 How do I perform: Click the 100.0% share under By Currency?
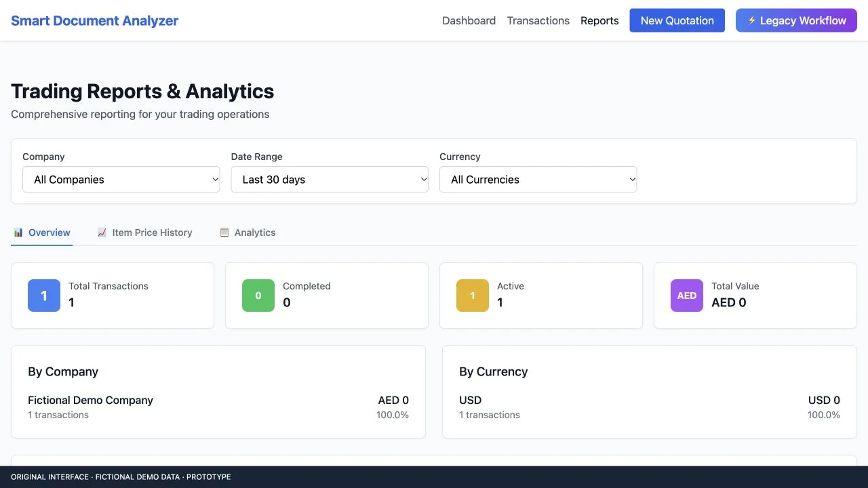(824, 415)
